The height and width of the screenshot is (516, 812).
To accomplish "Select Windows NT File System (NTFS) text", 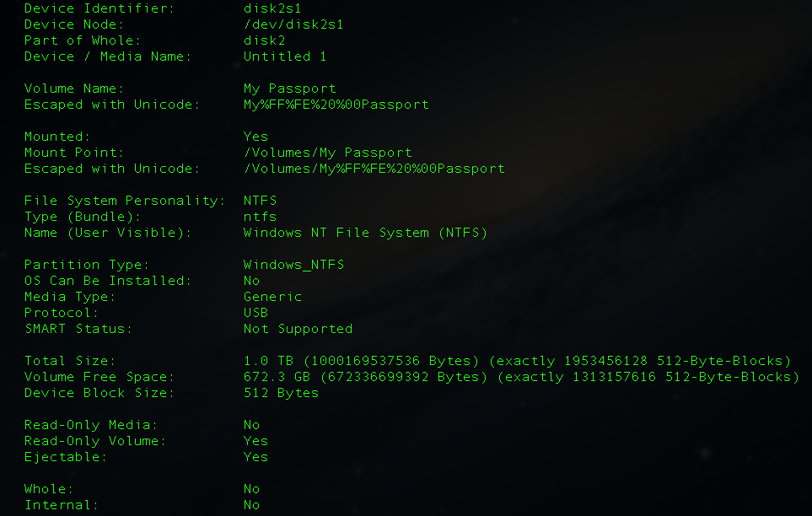I will (366, 233).
